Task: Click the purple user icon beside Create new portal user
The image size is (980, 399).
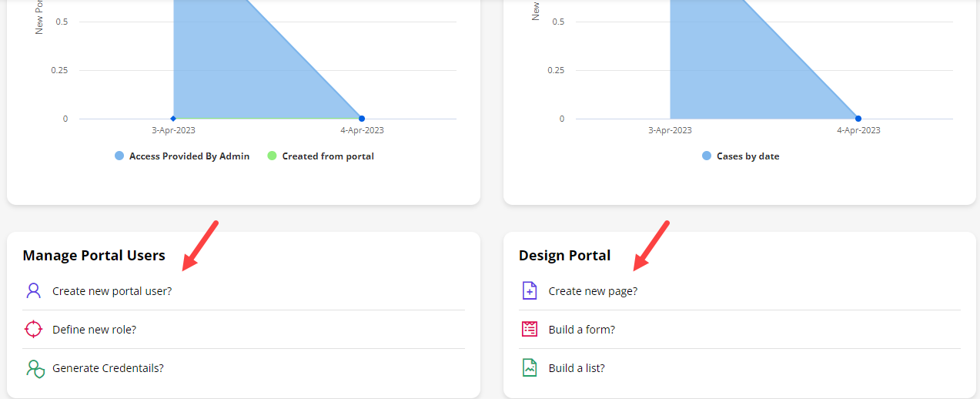Action: [x=33, y=291]
